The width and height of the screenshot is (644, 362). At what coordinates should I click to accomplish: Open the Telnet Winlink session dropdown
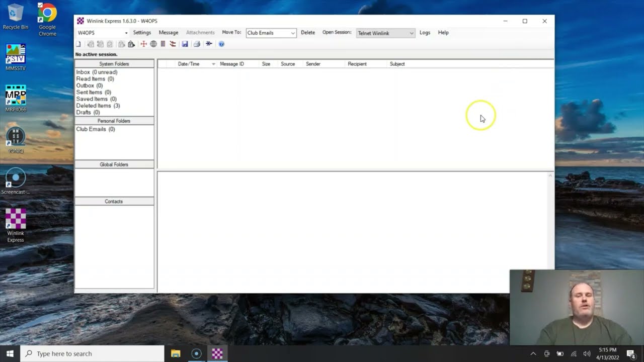pos(411,33)
